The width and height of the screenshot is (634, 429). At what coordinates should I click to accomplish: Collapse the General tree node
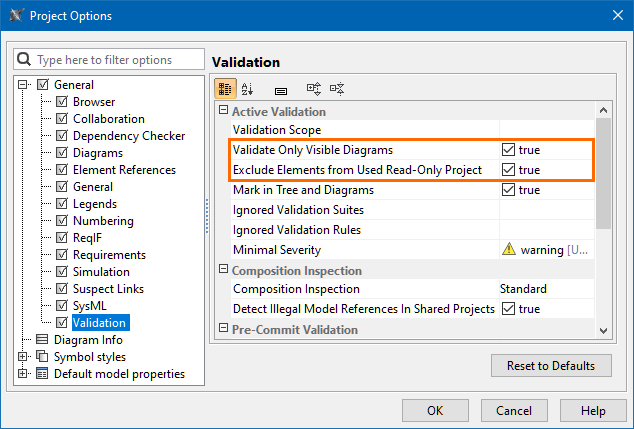tap(24, 85)
